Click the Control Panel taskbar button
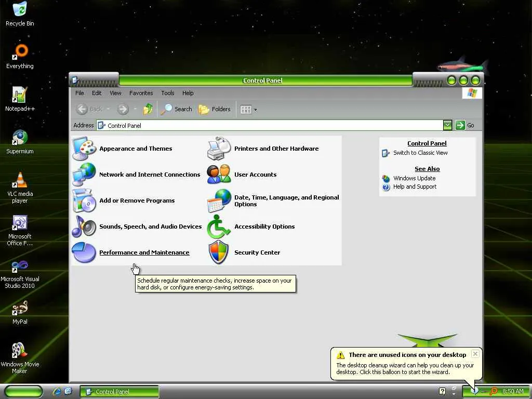The width and height of the screenshot is (532, 399). (119, 392)
